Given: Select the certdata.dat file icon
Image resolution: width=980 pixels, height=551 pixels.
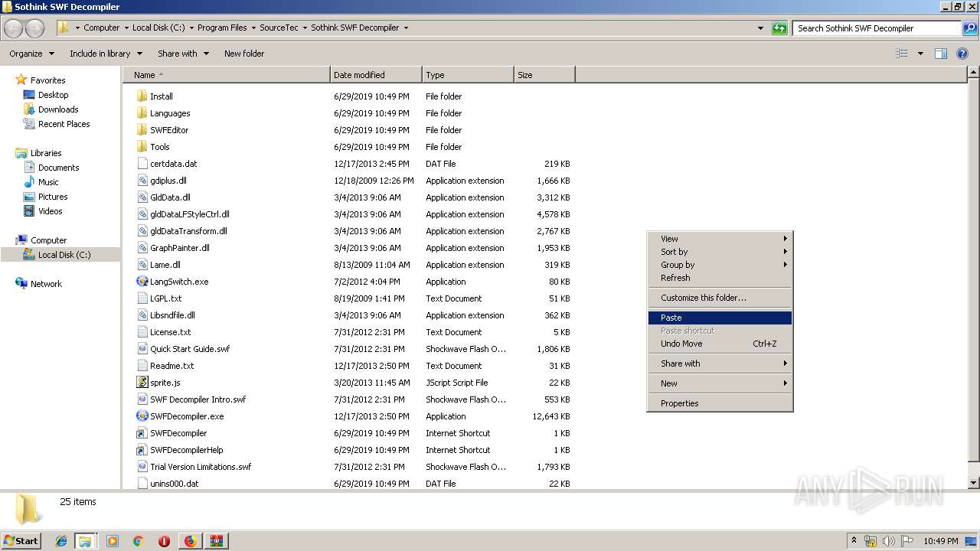Looking at the screenshot, I should pyautogui.click(x=142, y=164).
